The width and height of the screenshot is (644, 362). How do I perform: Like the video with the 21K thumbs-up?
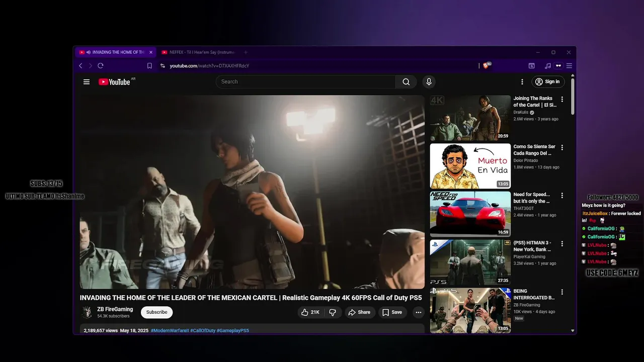(310, 312)
